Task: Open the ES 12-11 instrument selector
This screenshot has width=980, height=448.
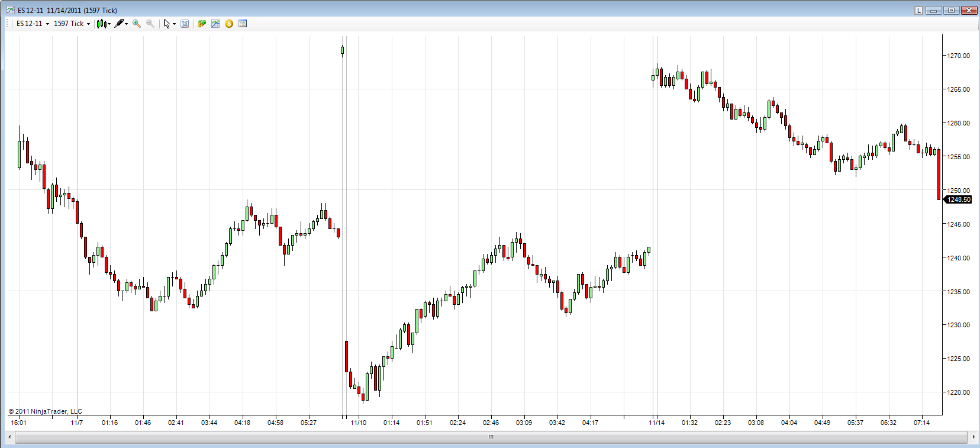Action: pyautogui.click(x=33, y=24)
